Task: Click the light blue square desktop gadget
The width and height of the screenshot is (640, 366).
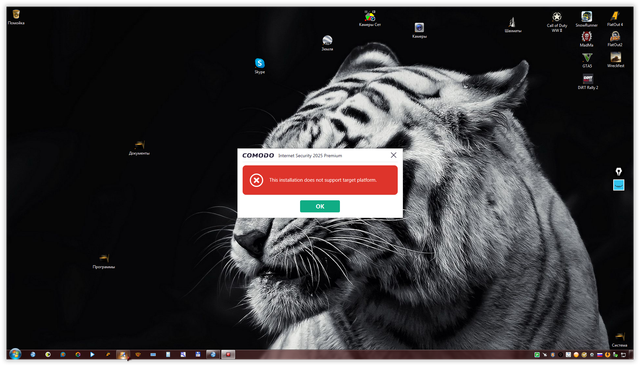Action: (618, 185)
